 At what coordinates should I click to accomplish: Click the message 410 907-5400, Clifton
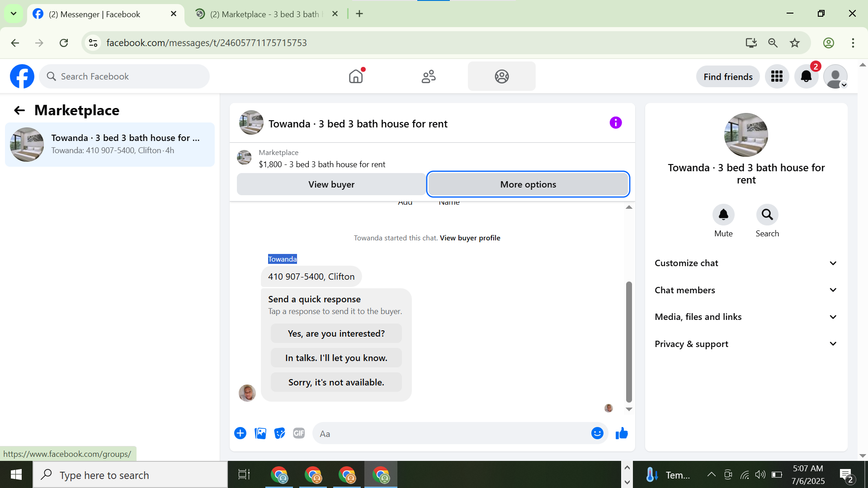tap(311, 277)
